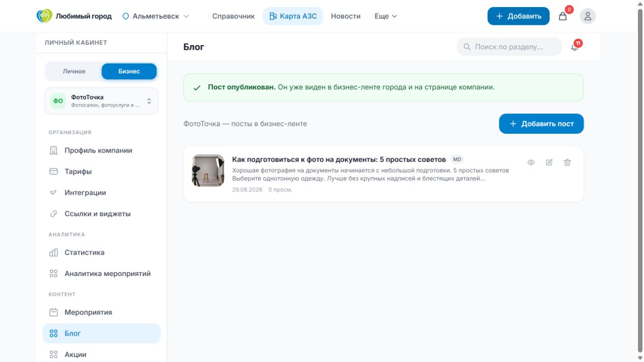644x362 pixels.
Task: Click the photo studio post thumbnail
Action: [x=208, y=170]
